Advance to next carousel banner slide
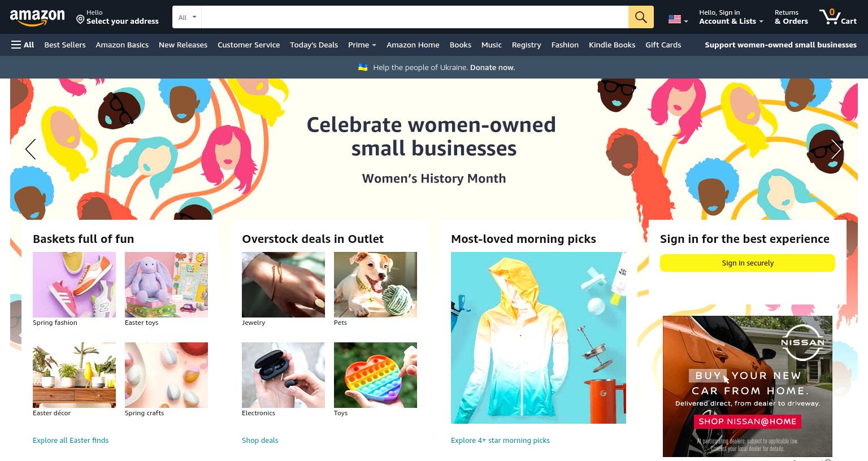The width and height of the screenshot is (868, 461). (x=837, y=149)
